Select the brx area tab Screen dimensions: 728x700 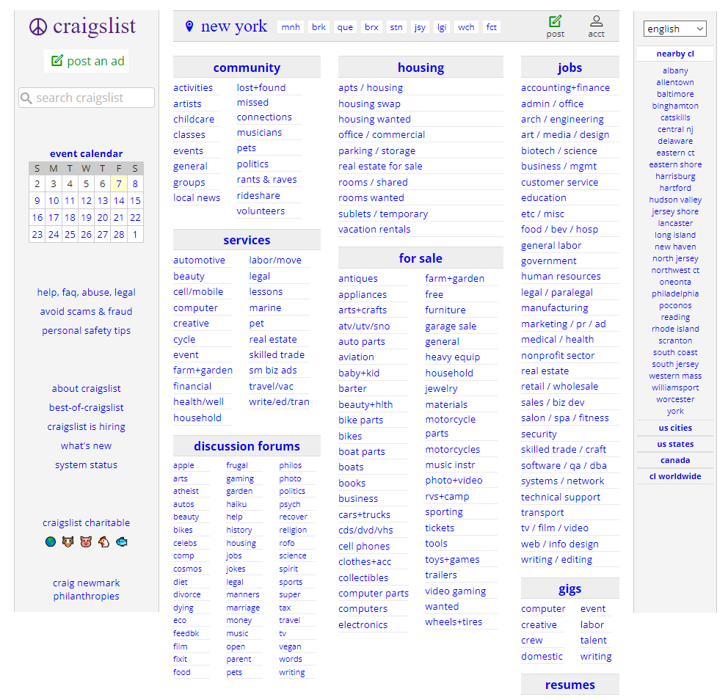click(x=371, y=27)
